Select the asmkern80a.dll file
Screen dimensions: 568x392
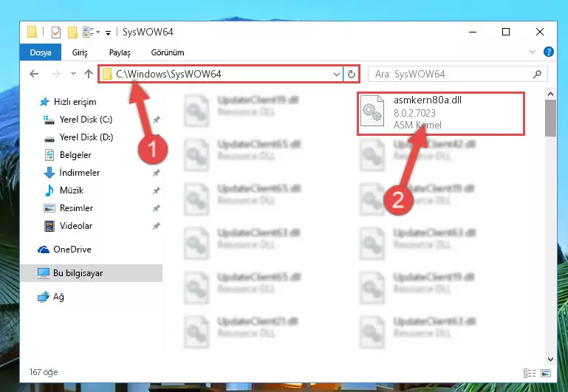(440, 113)
